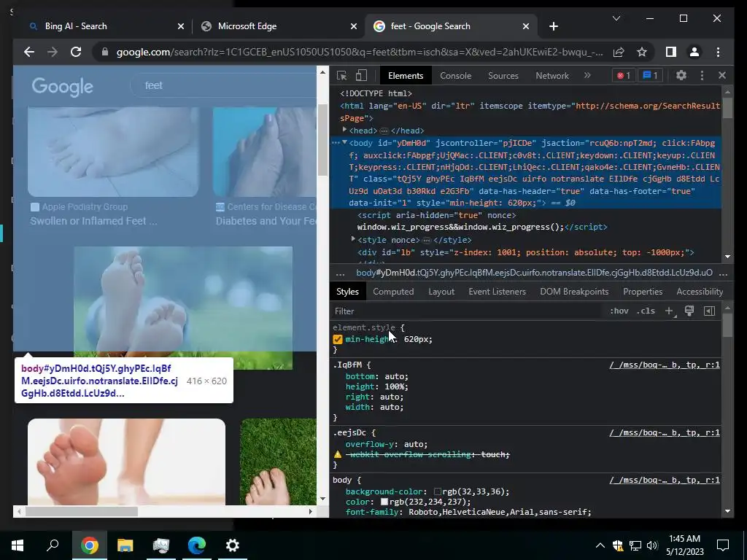Open the Swollen or Inflamed Feet image result
The image size is (747, 560).
(x=113, y=152)
